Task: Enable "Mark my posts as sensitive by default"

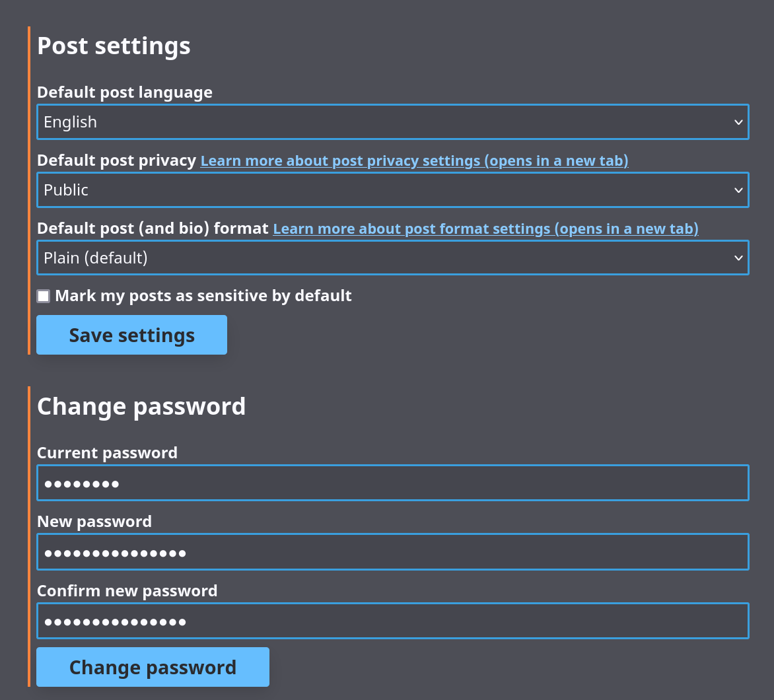Action: [x=44, y=296]
